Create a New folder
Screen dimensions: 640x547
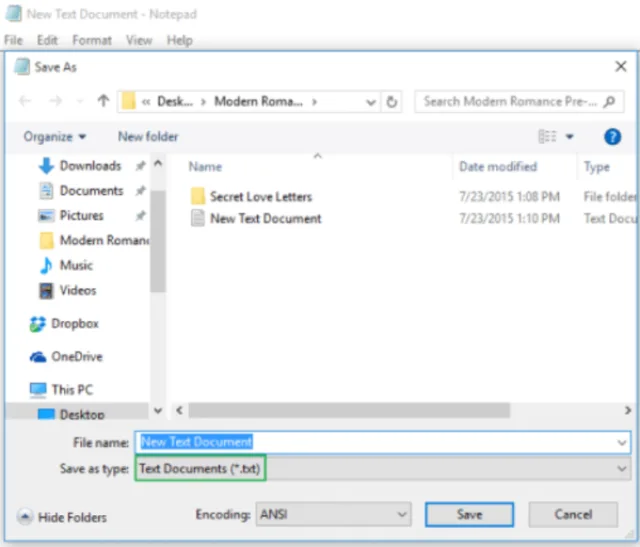148,137
